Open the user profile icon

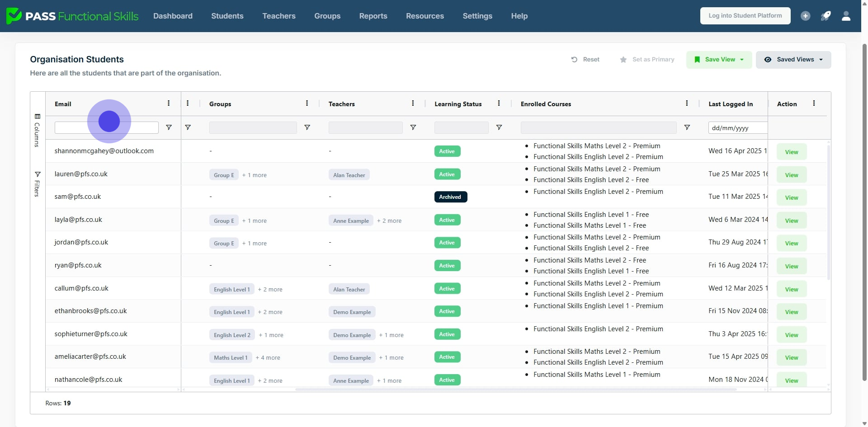pos(846,16)
